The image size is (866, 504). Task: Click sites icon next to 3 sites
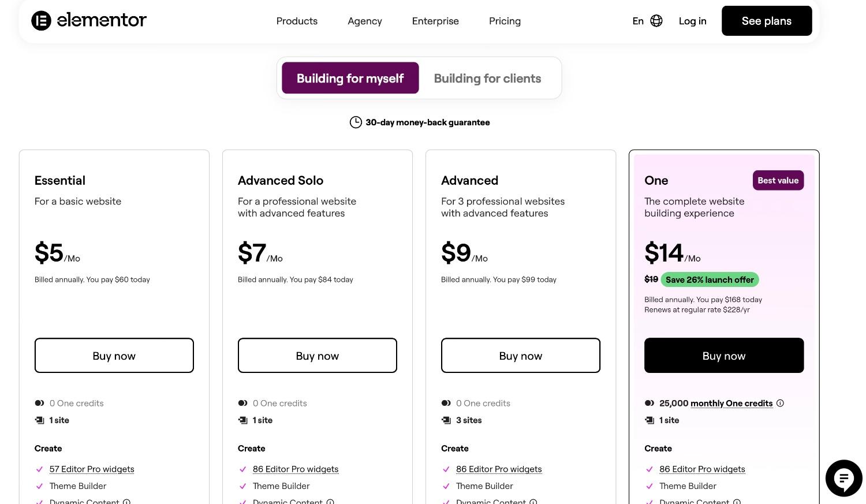(446, 420)
